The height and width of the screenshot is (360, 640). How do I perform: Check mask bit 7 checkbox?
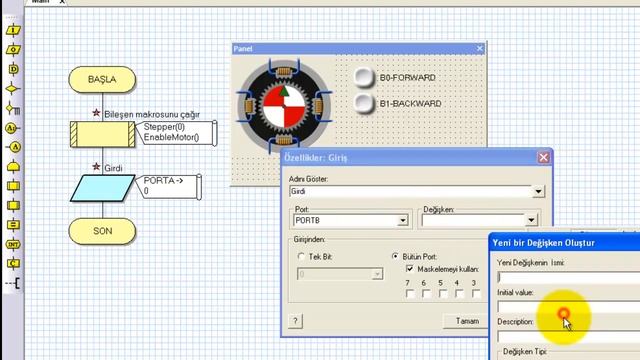click(x=410, y=293)
